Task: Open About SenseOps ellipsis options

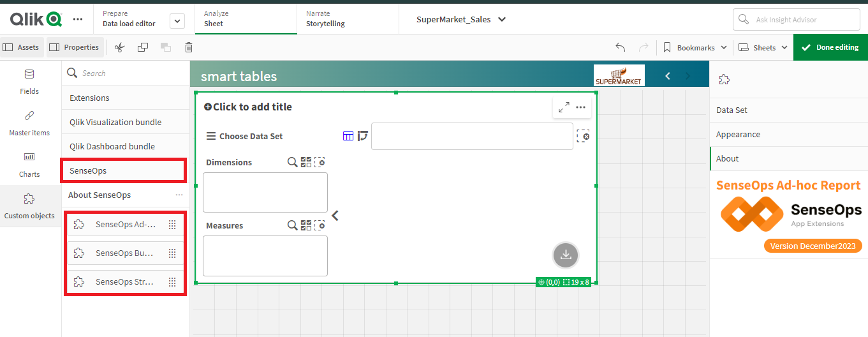Action: [x=179, y=195]
